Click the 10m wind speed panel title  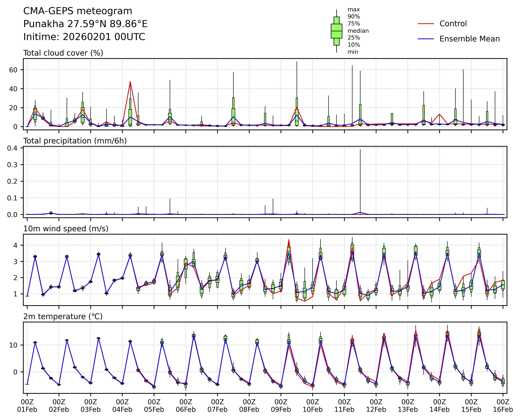pos(66,229)
